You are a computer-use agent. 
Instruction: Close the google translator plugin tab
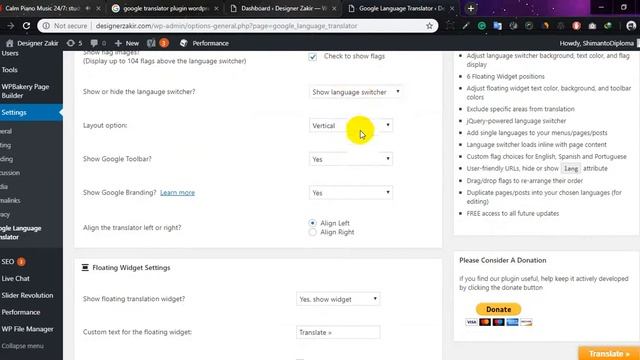(216, 8)
